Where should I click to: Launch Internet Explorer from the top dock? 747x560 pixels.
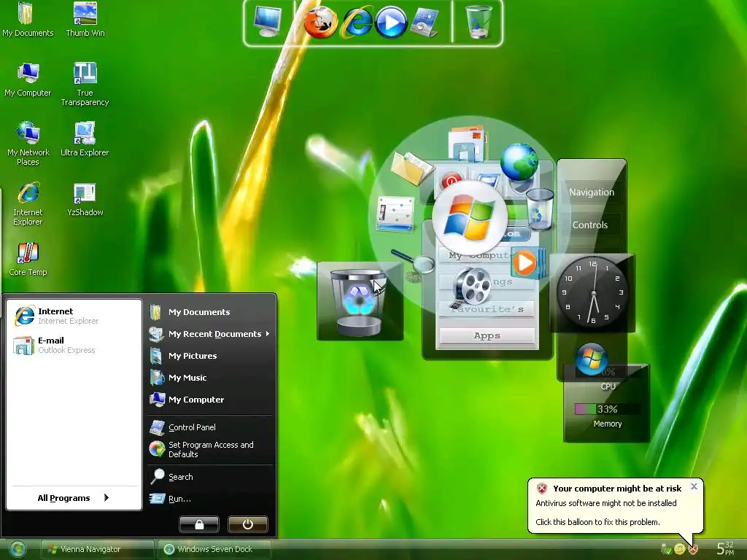pyautogui.click(x=356, y=23)
